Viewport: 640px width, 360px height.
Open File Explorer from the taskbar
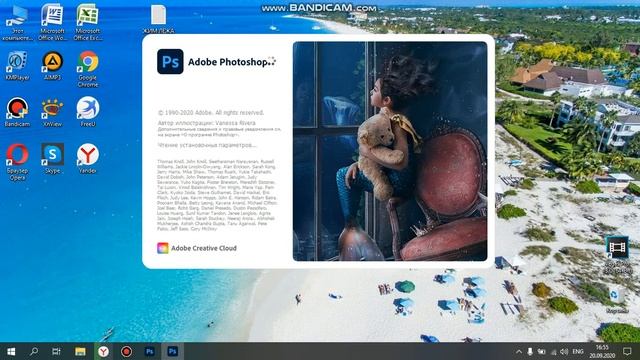tap(80, 351)
